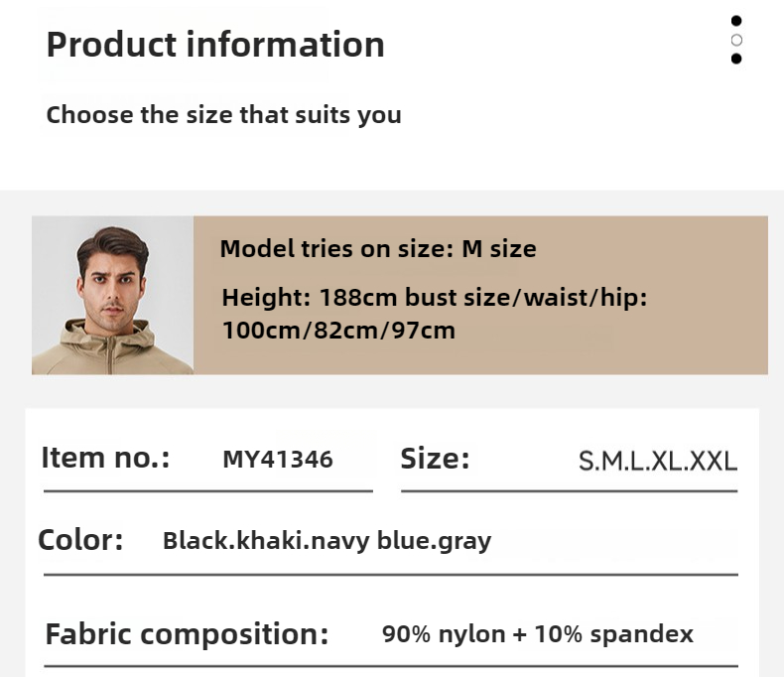Click the "Height: 188cm" measurement line
The image size is (784, 677).
coord(434,297)
